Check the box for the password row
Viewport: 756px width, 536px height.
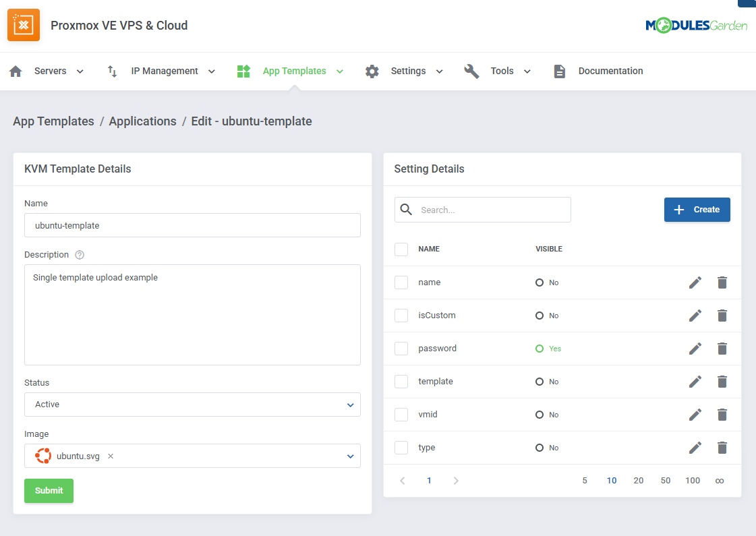click(401, 349)
